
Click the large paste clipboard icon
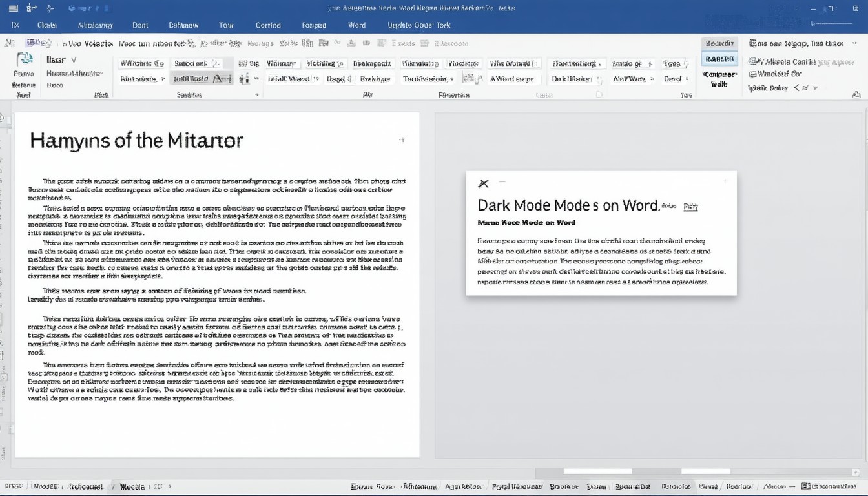[x=25, y=59]
